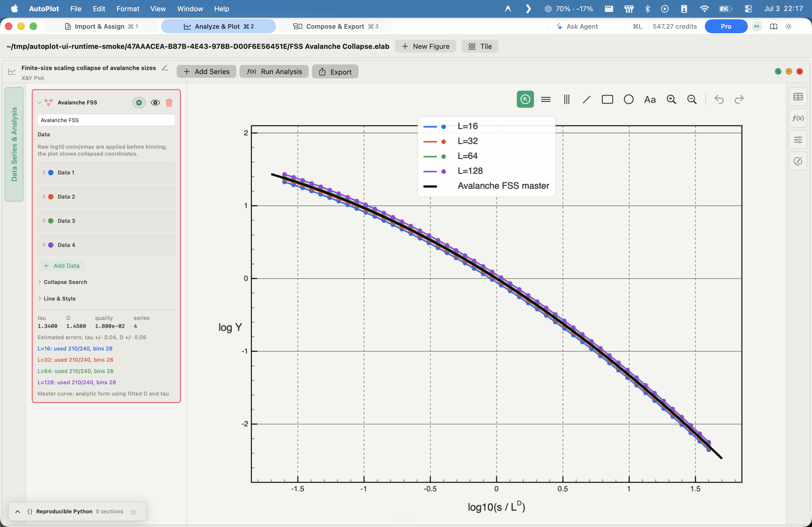Click the Avalanche FSS series node icon
The image size is (812, 527).
point(48,103)
